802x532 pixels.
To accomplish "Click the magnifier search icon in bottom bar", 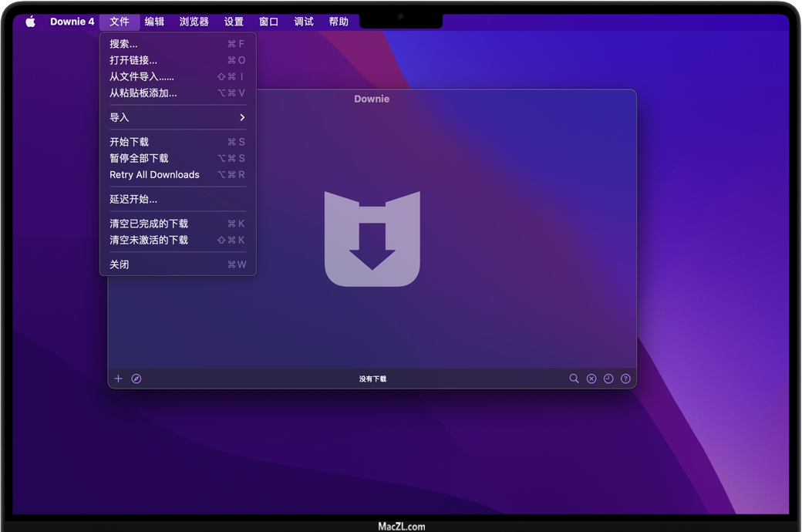I will click(574, 379).
